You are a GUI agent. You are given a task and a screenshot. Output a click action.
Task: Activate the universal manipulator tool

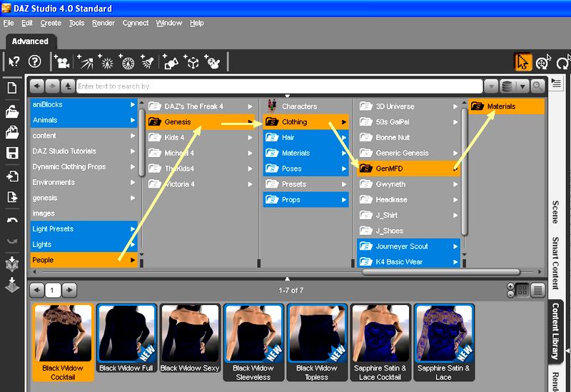[x=543, y=62]
